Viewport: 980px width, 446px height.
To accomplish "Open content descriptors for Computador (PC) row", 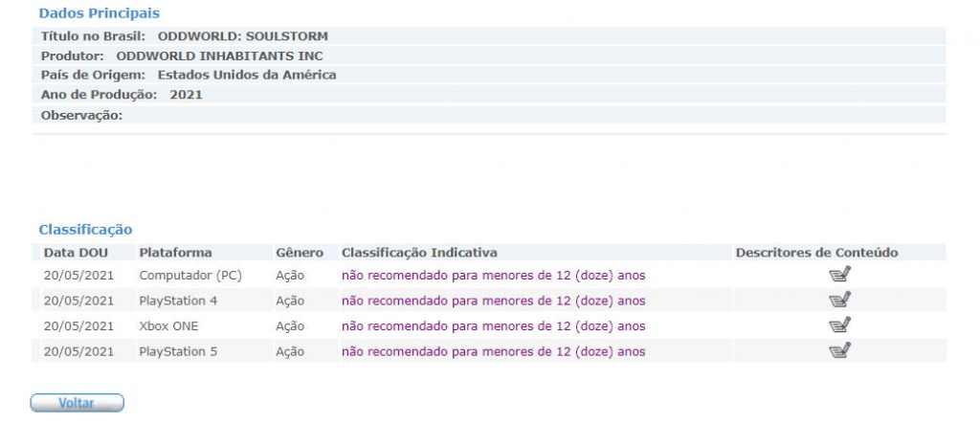I will [x=840, y=275].
